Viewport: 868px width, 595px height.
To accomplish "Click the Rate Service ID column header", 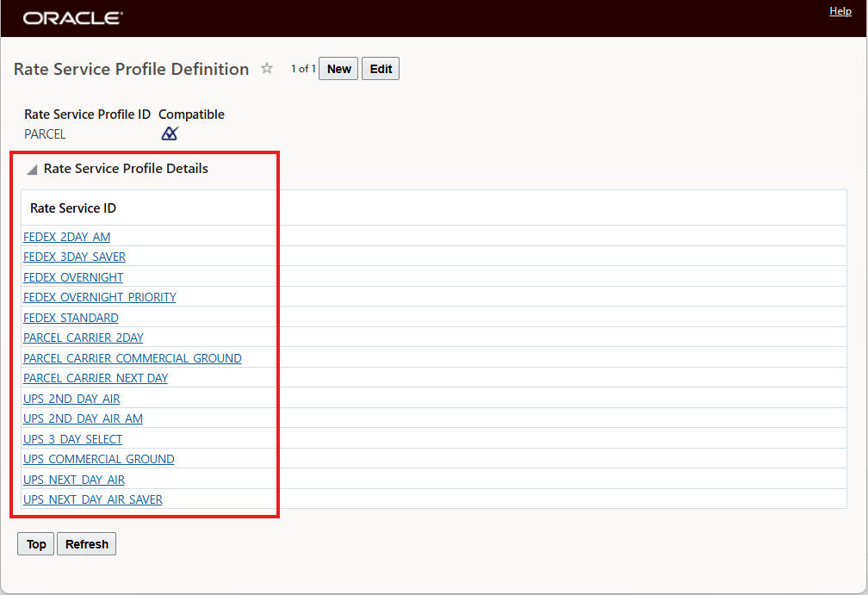I will tap(73, 208).
